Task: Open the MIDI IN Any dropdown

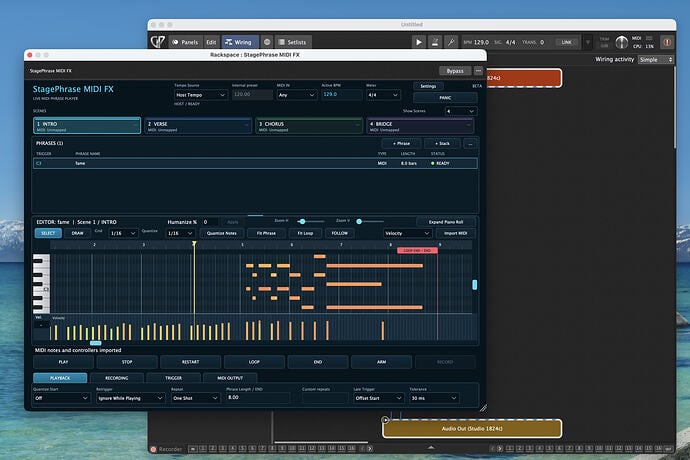Action: point(297,95)
